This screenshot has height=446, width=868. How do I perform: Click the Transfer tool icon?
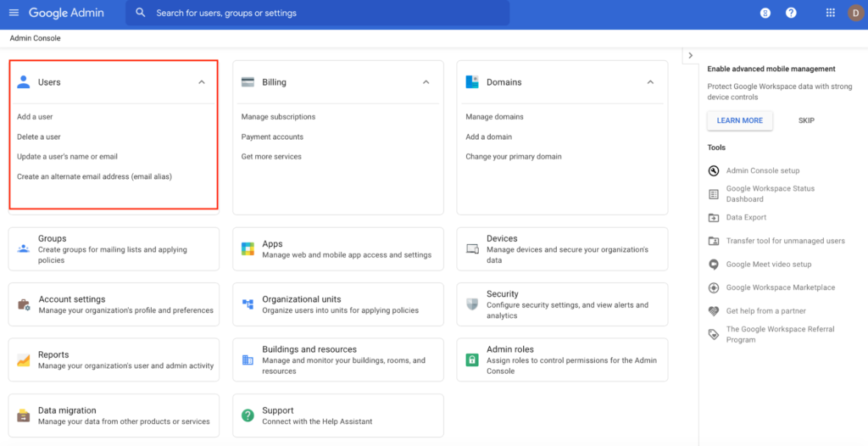(714, 241)
